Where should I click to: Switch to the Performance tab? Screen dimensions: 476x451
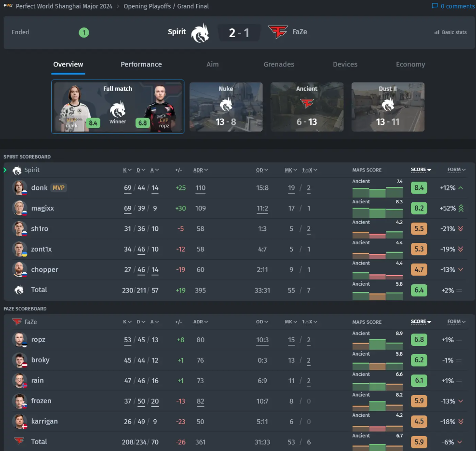point(141,65)
